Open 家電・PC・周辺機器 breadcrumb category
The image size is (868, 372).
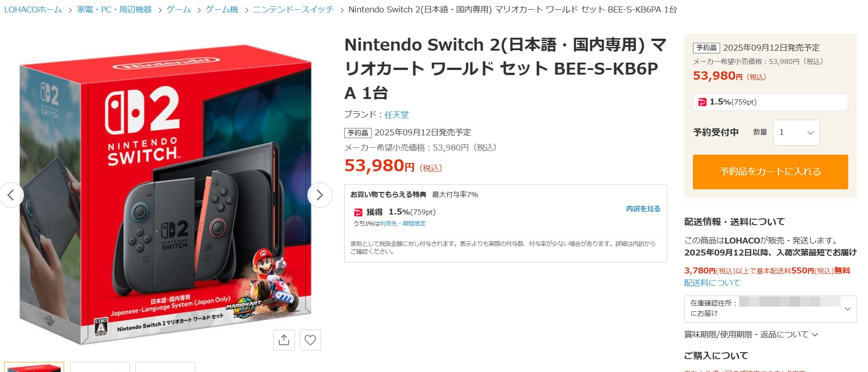[114, 10]
